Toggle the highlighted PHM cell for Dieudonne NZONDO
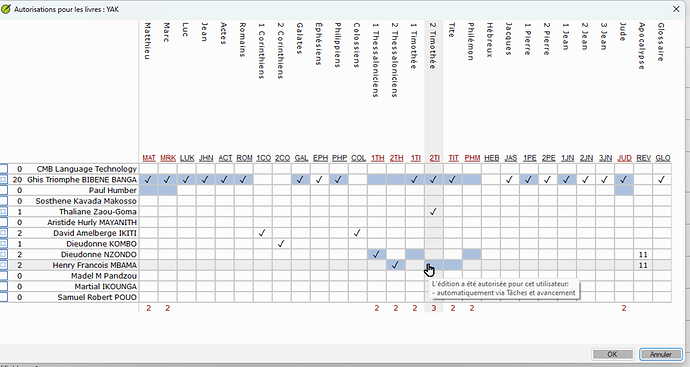The width and height of the screenshot is (690, 367). pyautogui.click(x=472, y=254)
